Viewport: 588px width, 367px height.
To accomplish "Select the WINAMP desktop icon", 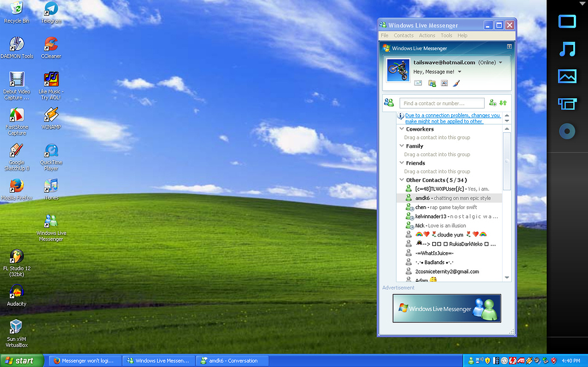I will [51, 119].
